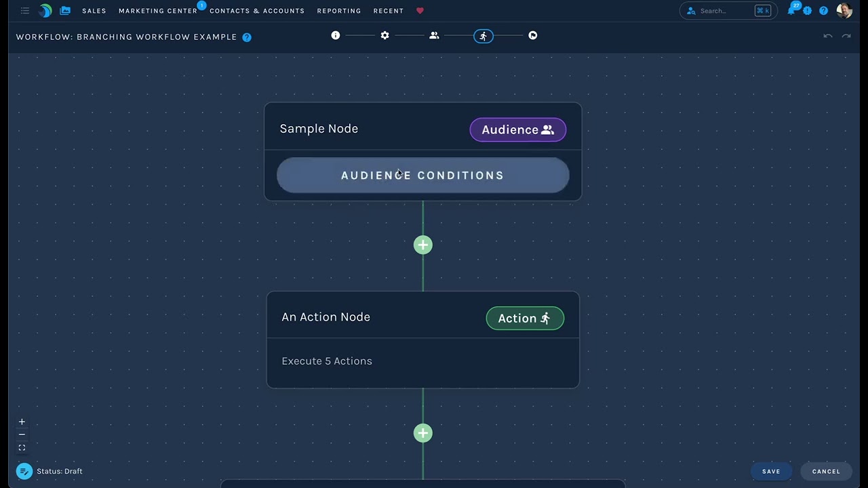868x488 pixels.
Task: Click the app logo icon
Action: pos(45,11)
